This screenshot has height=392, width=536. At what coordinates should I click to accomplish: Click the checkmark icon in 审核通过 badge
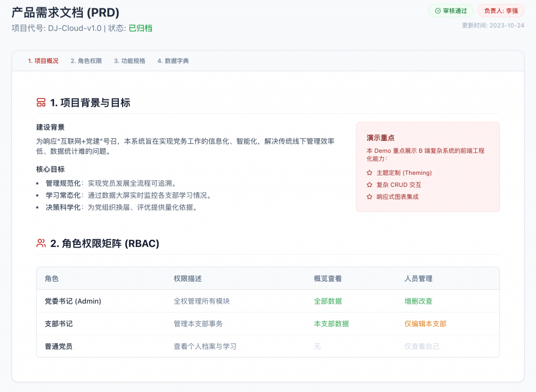pos(438,10)
